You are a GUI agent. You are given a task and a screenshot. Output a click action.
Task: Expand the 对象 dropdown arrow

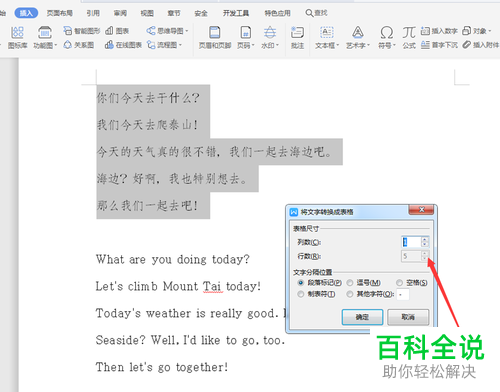(x=490, y=31)
